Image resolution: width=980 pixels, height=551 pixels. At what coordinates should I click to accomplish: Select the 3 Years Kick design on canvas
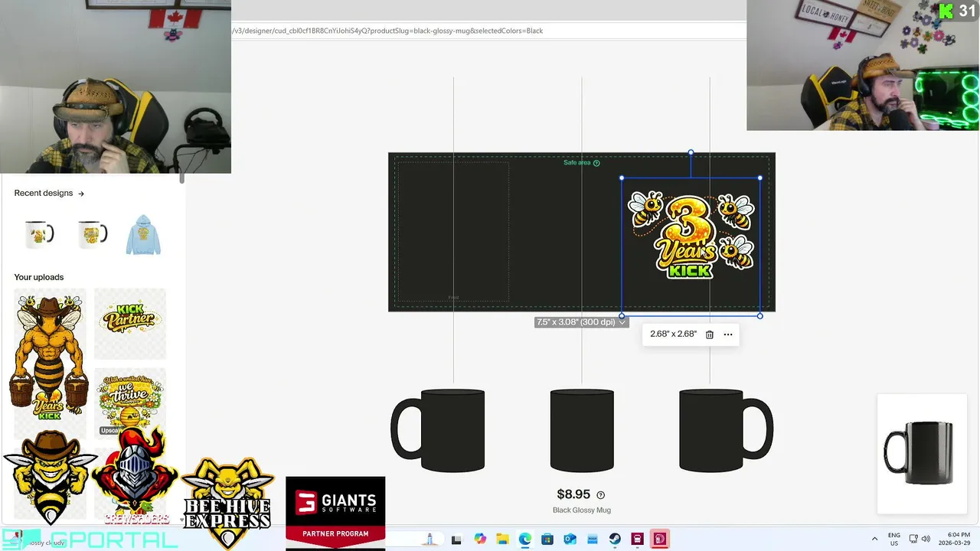(691, 235)
